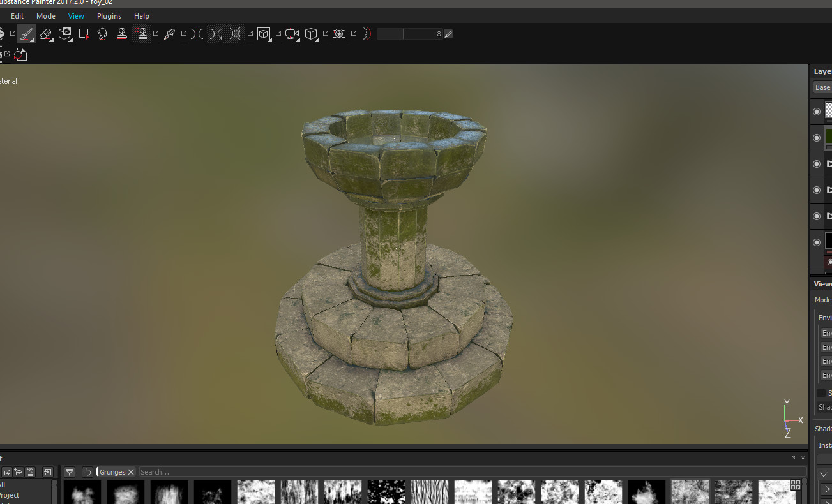Toggle visibility of the second green layer

point(817,137)
